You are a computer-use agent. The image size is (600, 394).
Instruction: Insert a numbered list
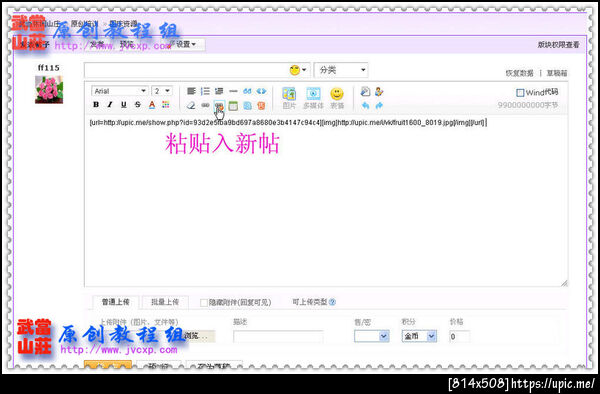(205, 91)
